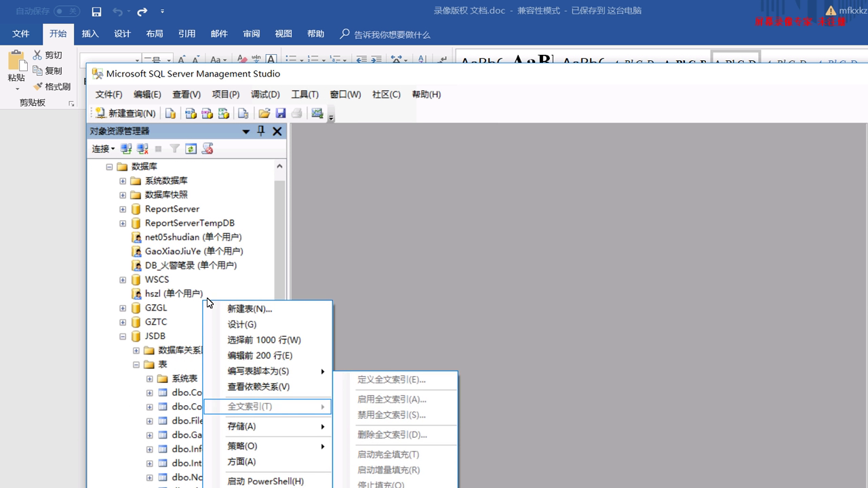Click the Open File folder icon in SSMS toolbar
Screen dimensions: 868x488
coord(264,113)
